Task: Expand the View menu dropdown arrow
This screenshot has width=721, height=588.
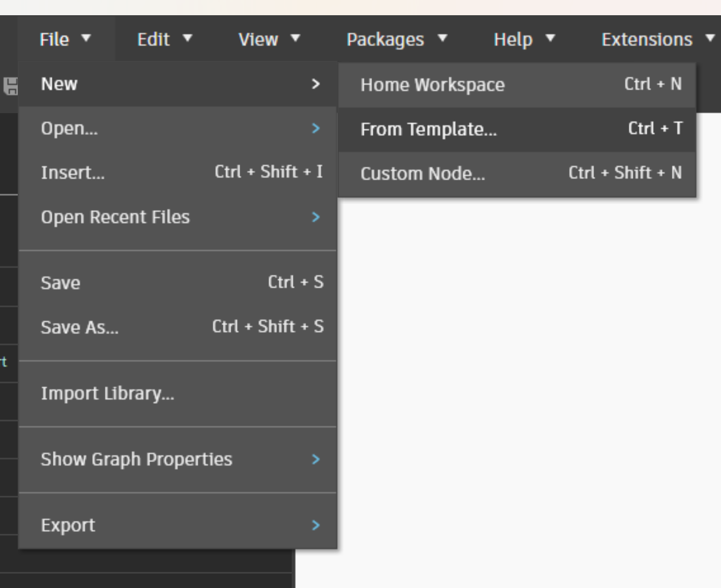Action: (295, 38)
